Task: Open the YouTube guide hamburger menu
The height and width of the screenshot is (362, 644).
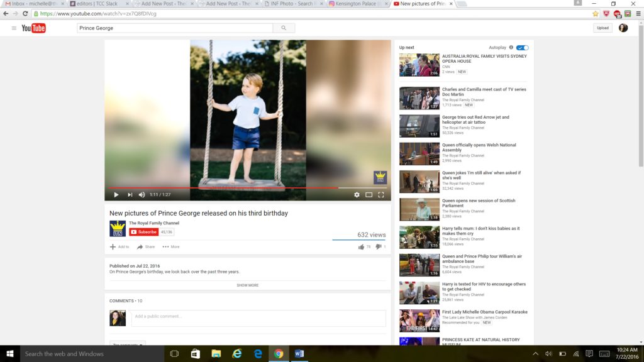Action: coord(14,28)
